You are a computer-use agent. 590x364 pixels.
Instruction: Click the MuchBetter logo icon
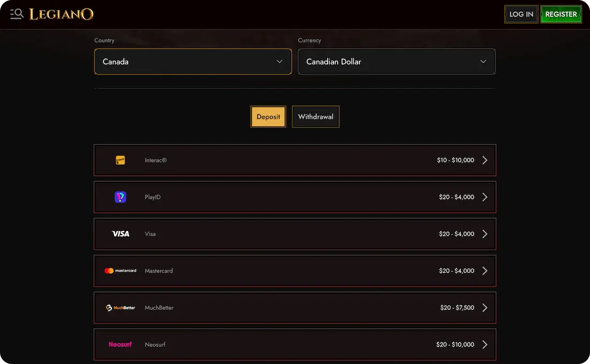pos(120,307)
